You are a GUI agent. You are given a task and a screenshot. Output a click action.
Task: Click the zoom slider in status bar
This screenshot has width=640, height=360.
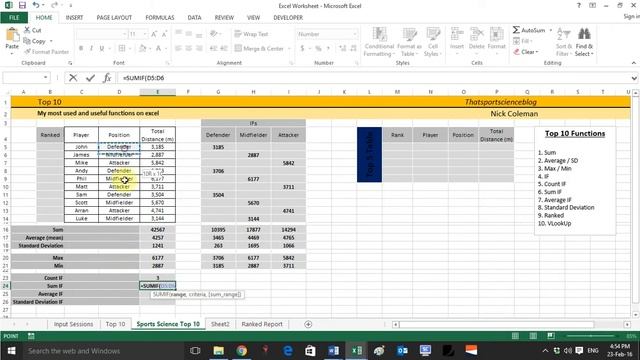591,336
